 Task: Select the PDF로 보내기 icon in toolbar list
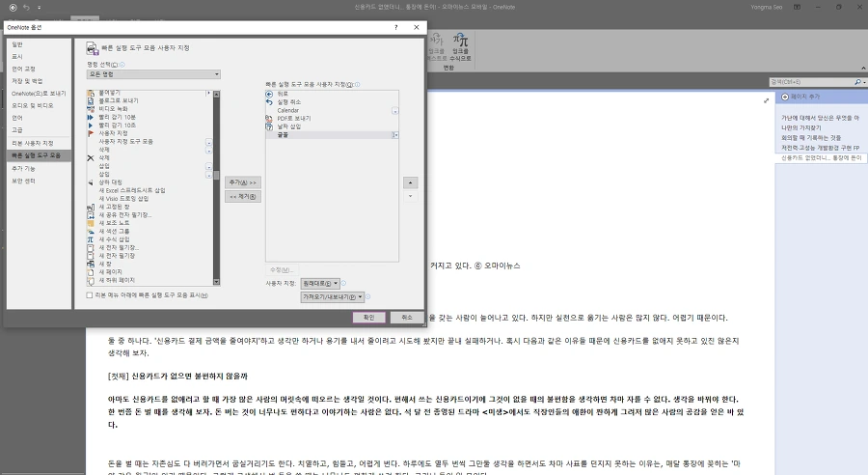pyautogui.click(x=270, y=119)
